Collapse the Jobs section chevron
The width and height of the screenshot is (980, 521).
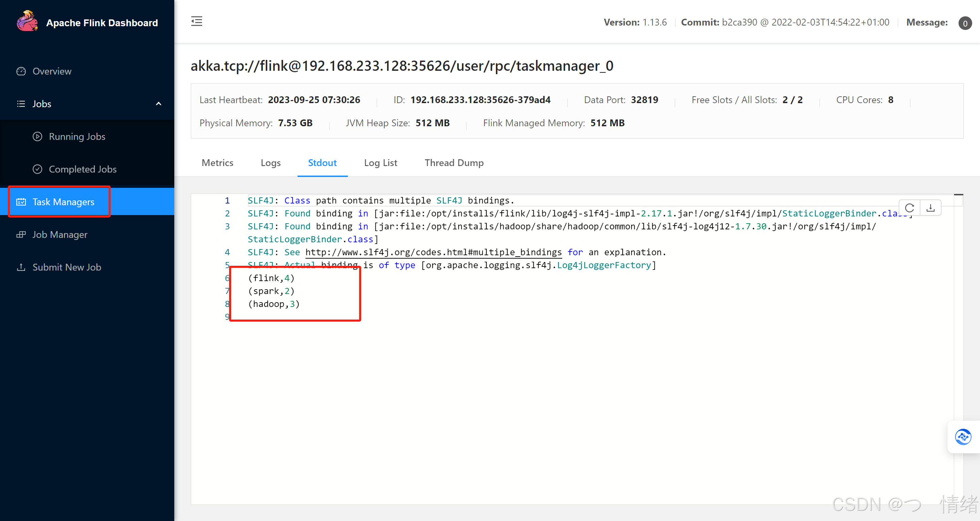pos(159,103)
